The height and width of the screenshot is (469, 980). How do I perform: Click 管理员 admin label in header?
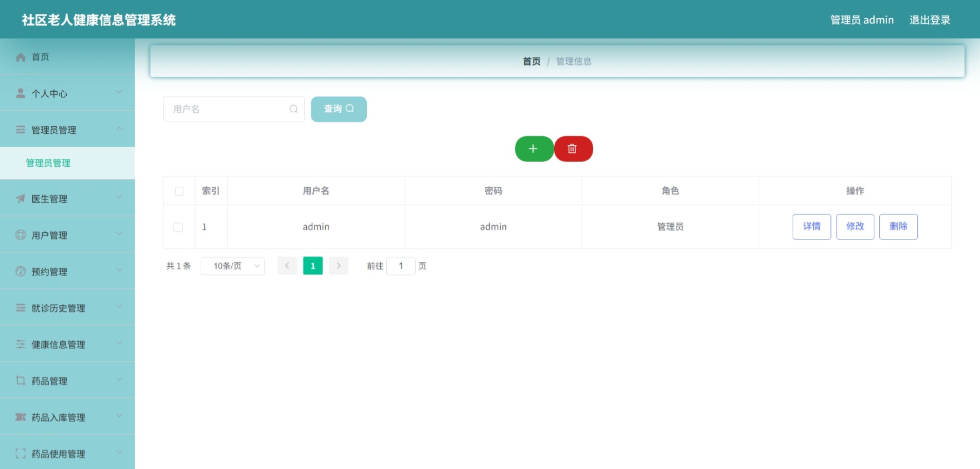tap(862, 20)
